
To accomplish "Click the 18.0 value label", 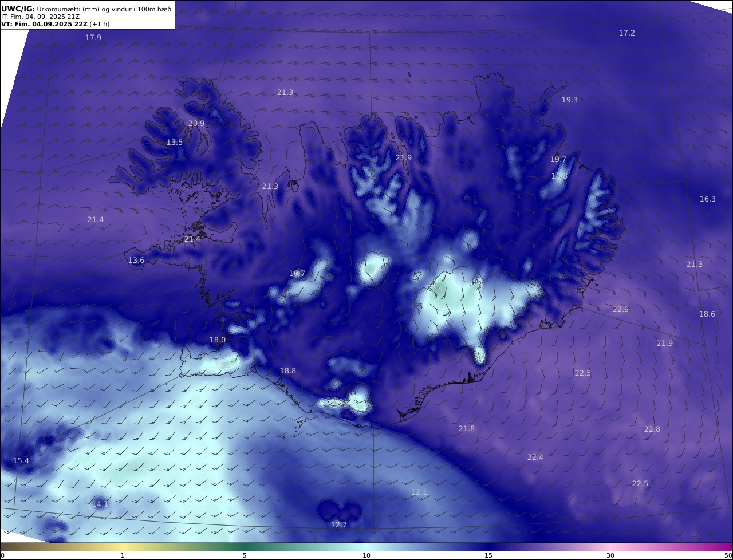I will tap(218, 340).
